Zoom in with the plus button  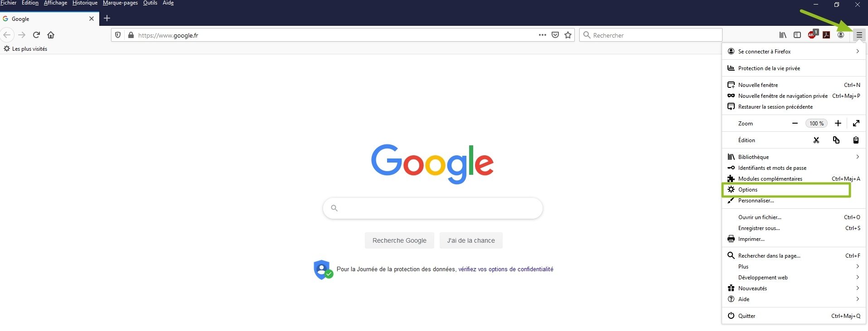(x=838, y=123)
